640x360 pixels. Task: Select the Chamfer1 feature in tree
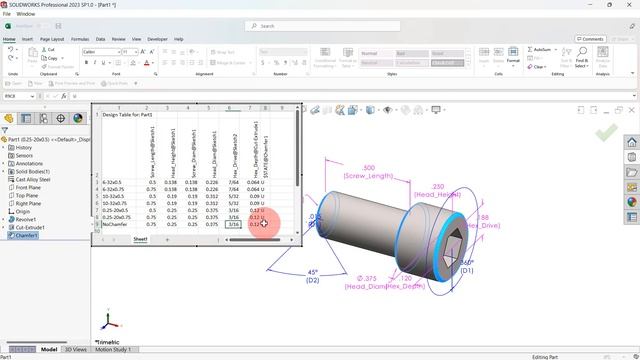tap(23, 236)
